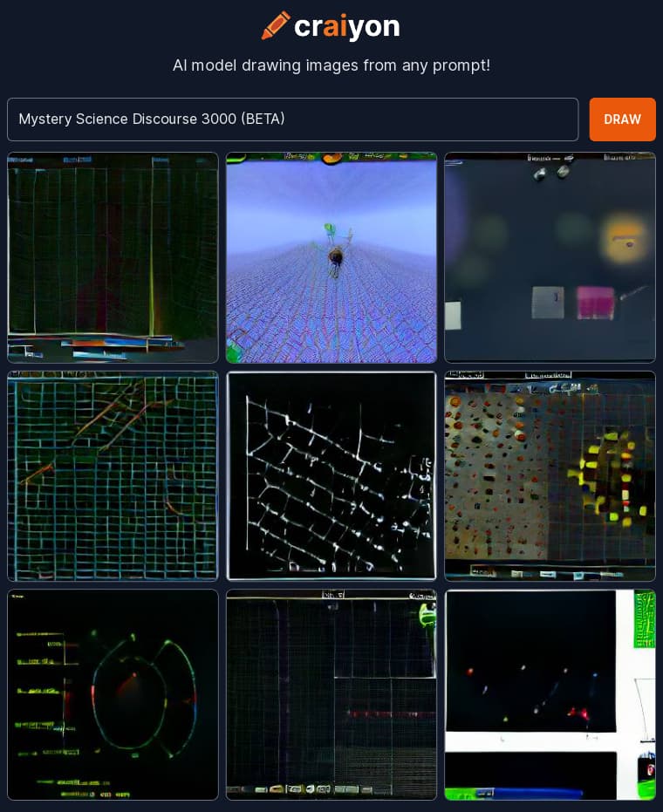
Task: Open the black image with white border and blue bar
Action: click(x=550, y=694)
